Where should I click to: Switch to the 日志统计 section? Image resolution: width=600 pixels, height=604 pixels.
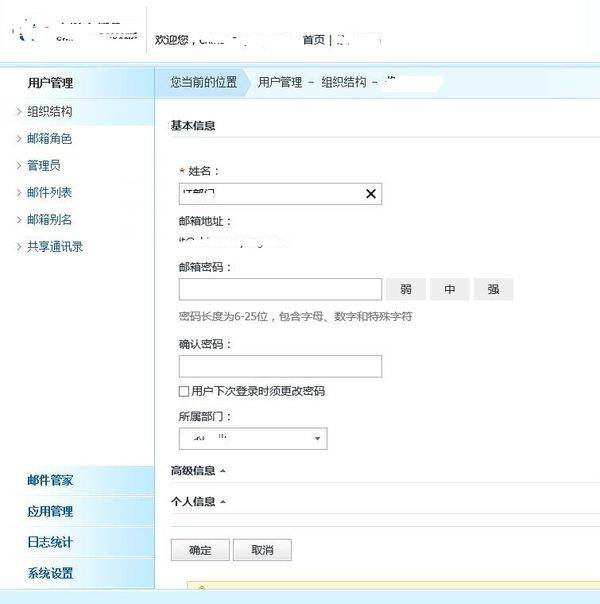(x=50, y=542)
